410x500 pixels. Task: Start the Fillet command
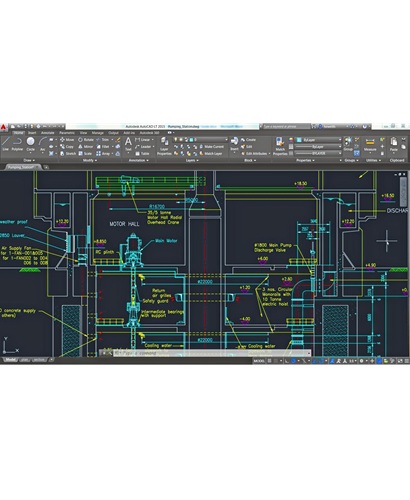point(103,147)
